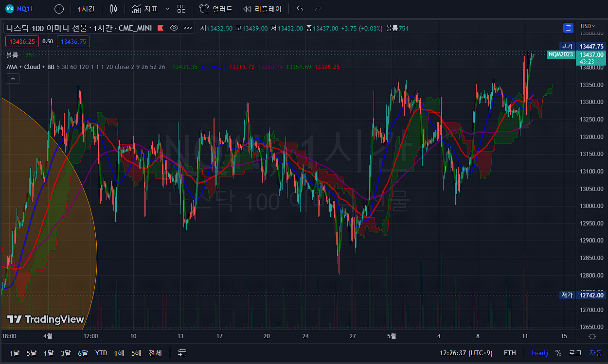Image resolution: width=608 pixels, height=364 pixels.
Task: Open the indicators (지표) panel
Action: pyautogui.click(x=144, y=9)
